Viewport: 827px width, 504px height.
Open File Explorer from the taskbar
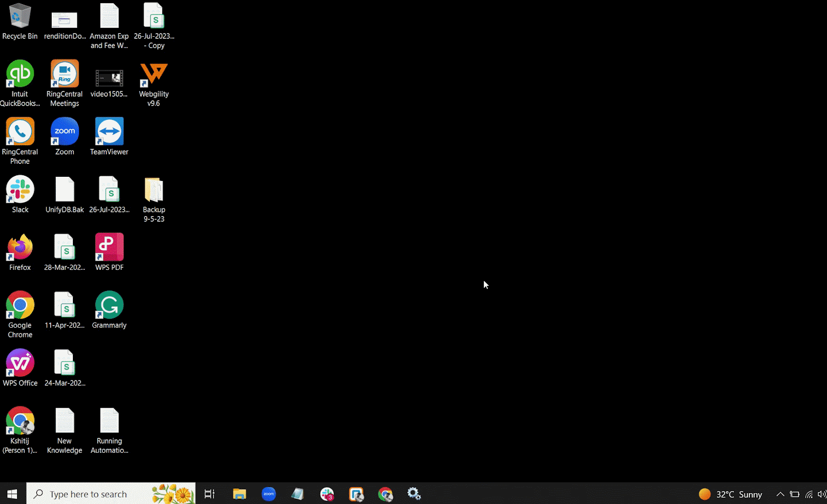(x=239, y=494)
